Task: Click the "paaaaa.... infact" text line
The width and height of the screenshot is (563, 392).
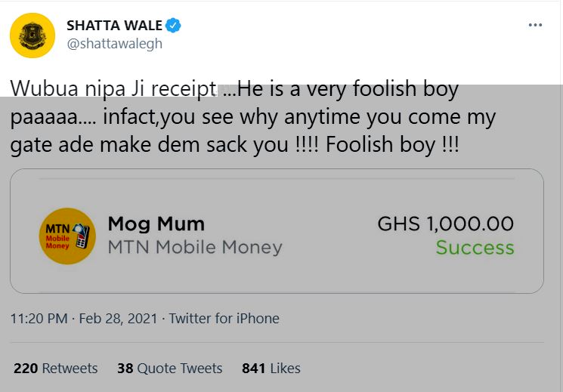Action: pos(252,117)
